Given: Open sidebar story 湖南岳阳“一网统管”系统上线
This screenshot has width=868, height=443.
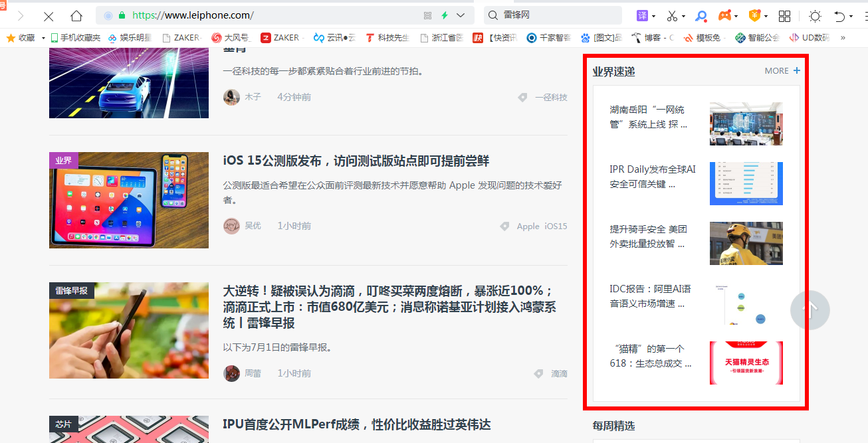Looking at the screenshot, I should click(649, 116).
